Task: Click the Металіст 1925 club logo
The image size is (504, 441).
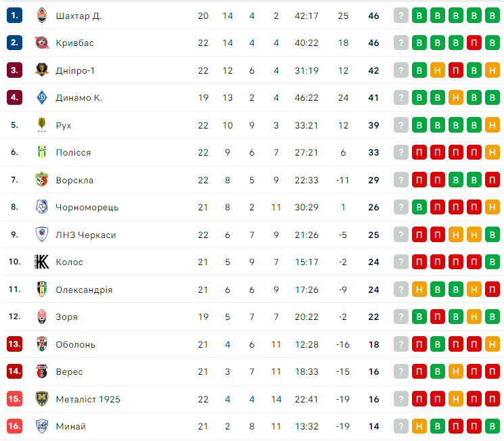Action: point(42,399)
